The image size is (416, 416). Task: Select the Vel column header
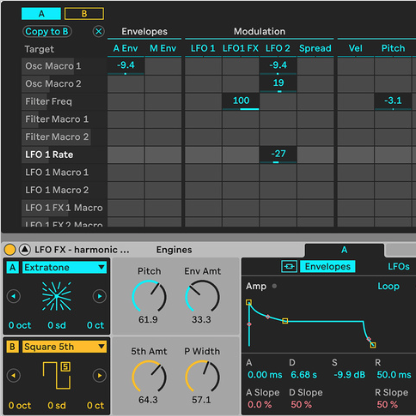[355, 49]
